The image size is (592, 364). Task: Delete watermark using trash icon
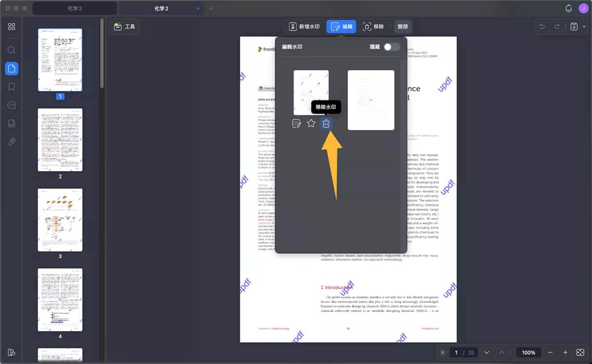tap(326, 123)
